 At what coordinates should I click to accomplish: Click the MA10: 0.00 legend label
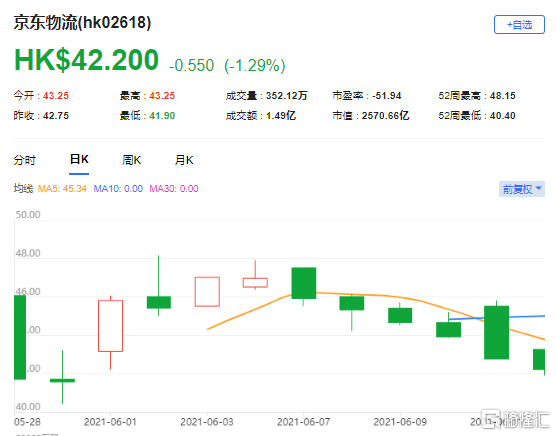118,189
